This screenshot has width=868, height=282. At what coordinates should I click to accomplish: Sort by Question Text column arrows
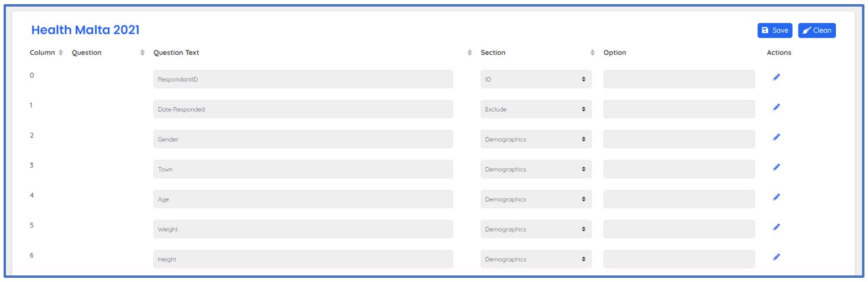pos(470,53)
